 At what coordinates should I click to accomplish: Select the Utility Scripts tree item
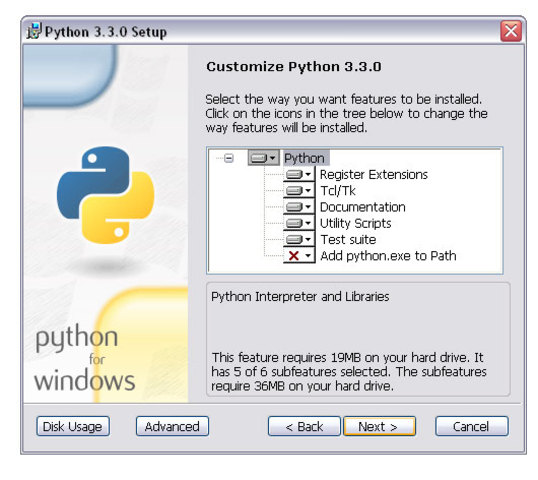coord(355,223)
